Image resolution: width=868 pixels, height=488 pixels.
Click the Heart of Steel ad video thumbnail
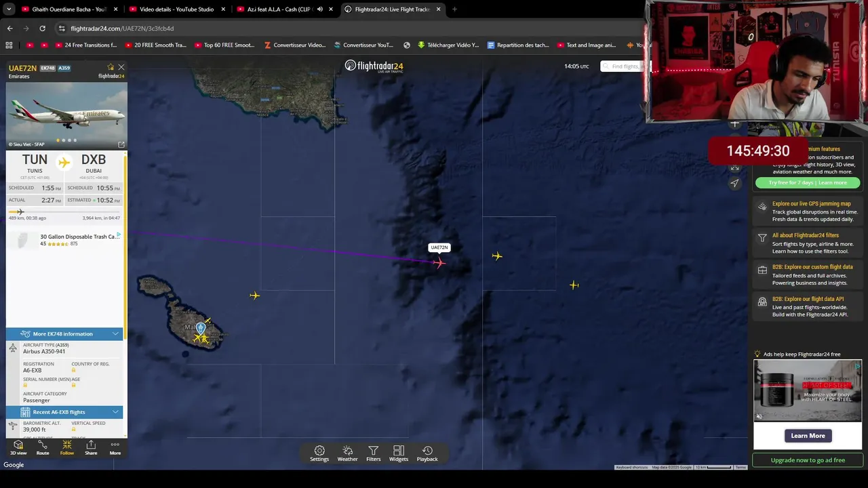pyautogui.click(x=808, y=391)
